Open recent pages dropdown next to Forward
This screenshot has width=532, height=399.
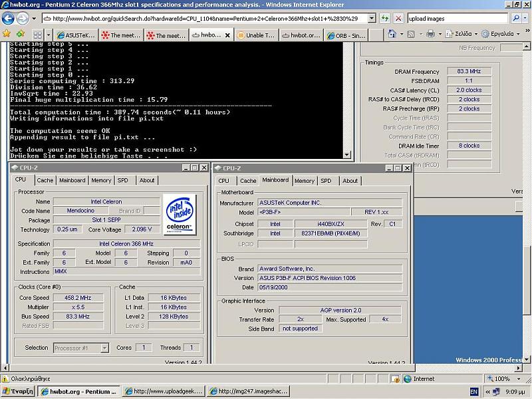pos(34,19)
